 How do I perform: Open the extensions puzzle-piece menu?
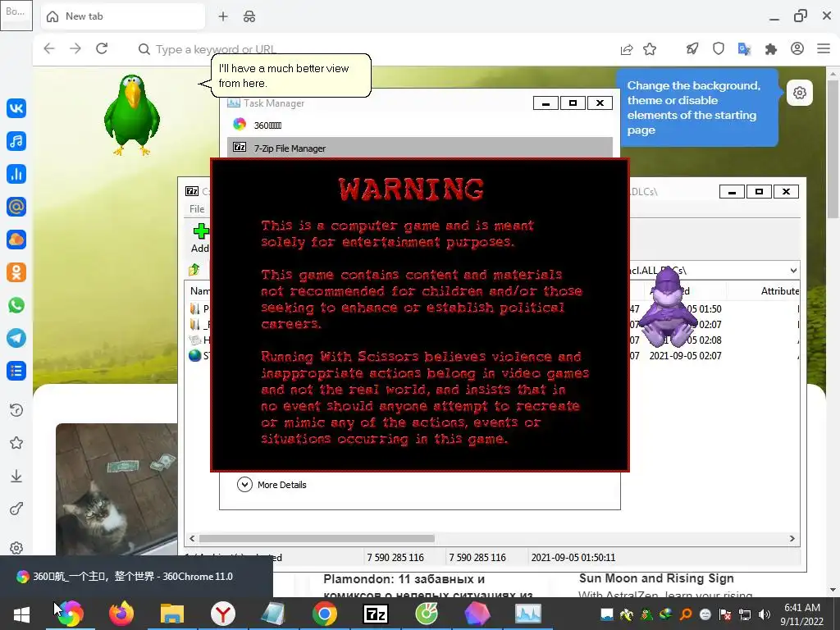click(x=770, y=49)
